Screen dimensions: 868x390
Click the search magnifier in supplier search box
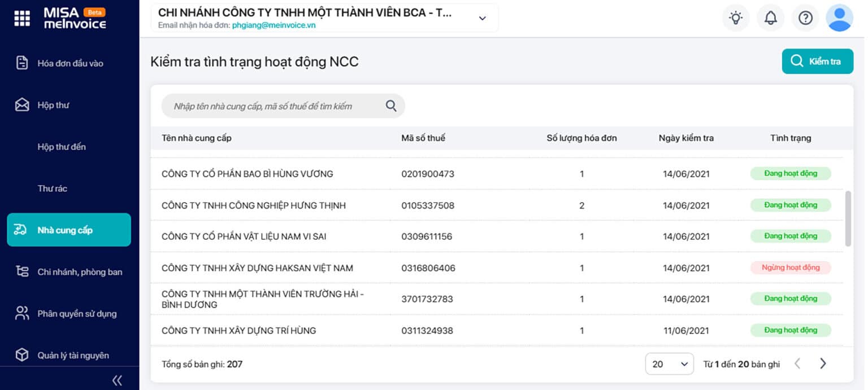coord(391,106)
